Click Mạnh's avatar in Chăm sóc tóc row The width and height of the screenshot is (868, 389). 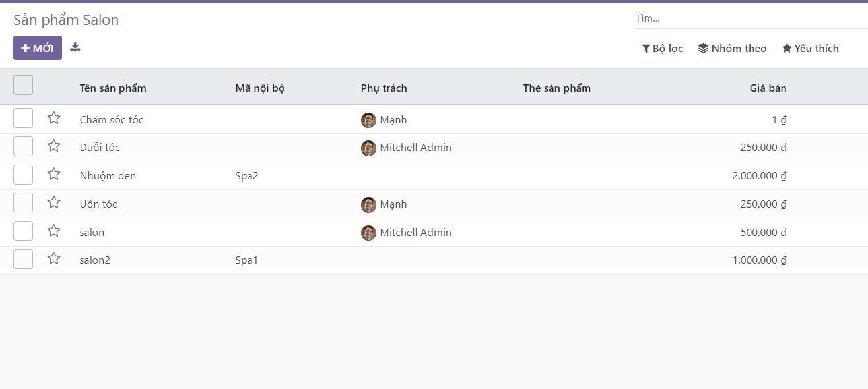368,120
